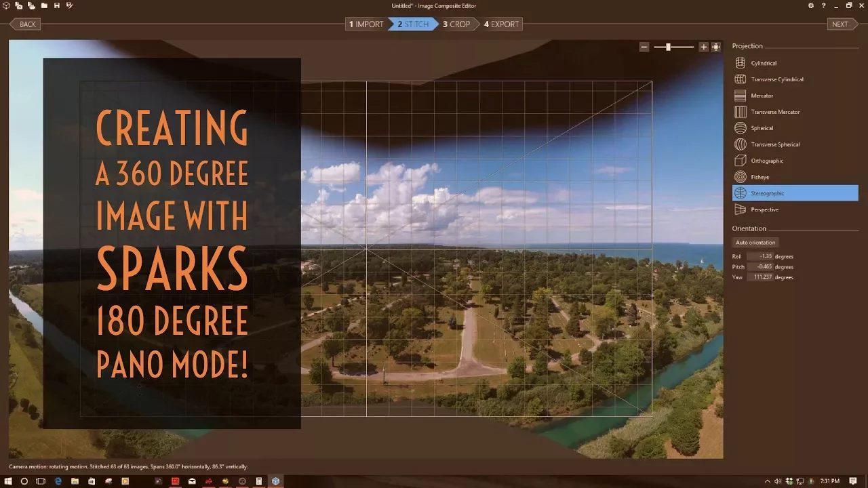Click the Pitch degrees value field
The width and height of the screenshot is (868, 488).
pyautogui.click(x=760, y=267)
